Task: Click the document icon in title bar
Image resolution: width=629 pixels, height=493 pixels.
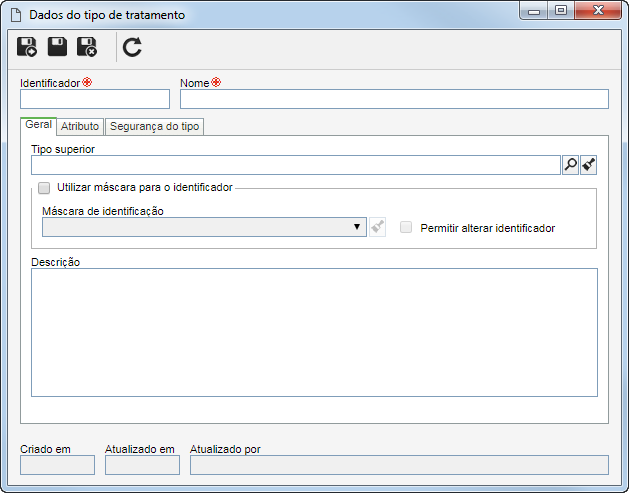Action: pyautogui.click(x=16, y=15)
